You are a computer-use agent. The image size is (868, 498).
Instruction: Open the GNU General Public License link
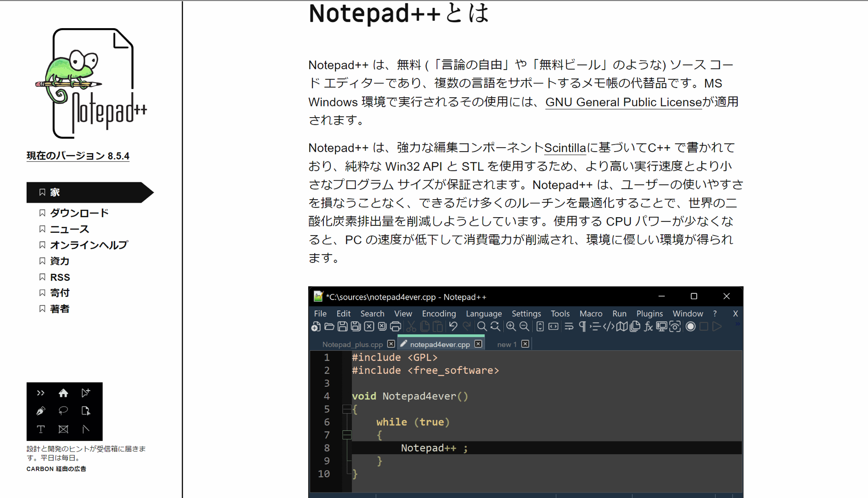tap(623, 102)
